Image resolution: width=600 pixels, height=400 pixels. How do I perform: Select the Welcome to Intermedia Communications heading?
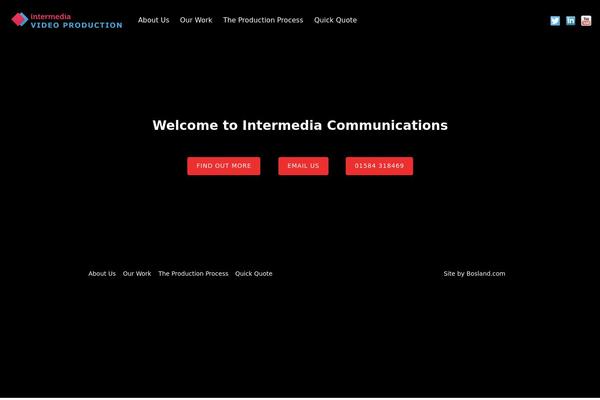coord(300,126)
